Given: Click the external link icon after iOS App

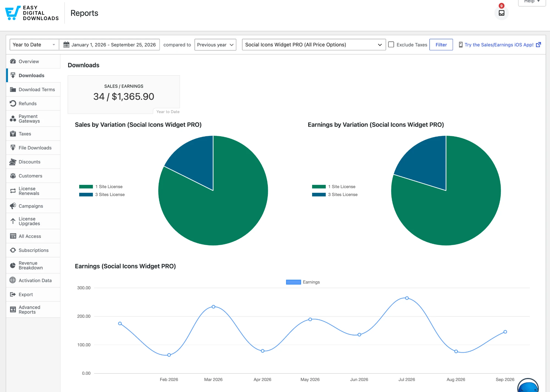Looking at the screenshot, I should [x=538, y=45].
